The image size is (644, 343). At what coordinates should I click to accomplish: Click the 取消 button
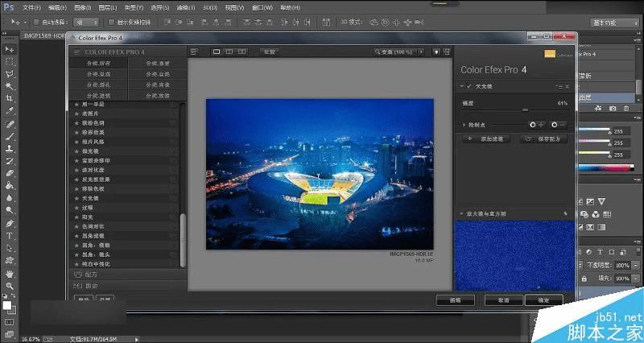pyautogui.click(x=504, y=300)
